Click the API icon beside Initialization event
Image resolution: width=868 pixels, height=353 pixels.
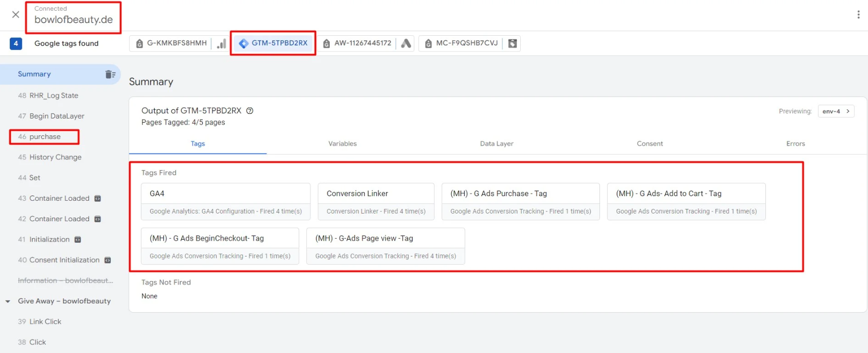pos(78,240)
